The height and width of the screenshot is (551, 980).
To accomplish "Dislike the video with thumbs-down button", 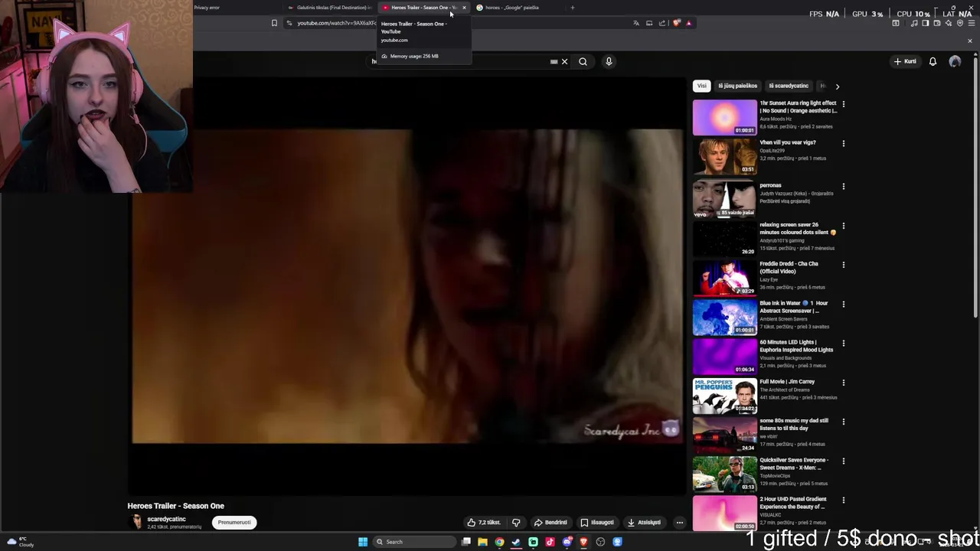I will click(516, 523).
